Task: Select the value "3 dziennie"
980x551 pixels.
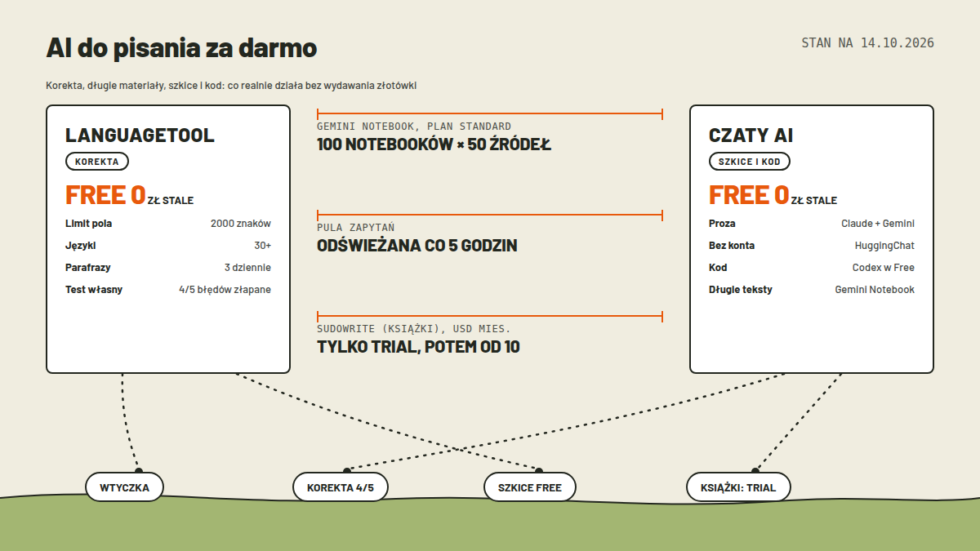Action: click(247, 267)
